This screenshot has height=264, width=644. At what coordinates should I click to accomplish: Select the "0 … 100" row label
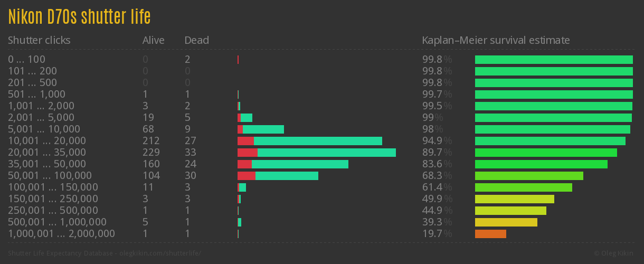(26, 60)
